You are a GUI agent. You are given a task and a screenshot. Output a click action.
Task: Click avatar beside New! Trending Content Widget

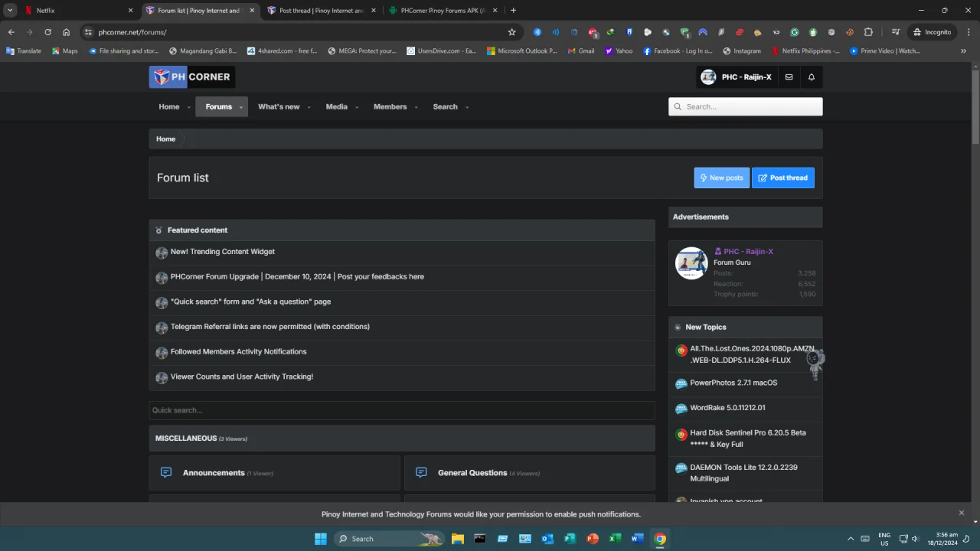pyautogui.click(x=162, y=253)
